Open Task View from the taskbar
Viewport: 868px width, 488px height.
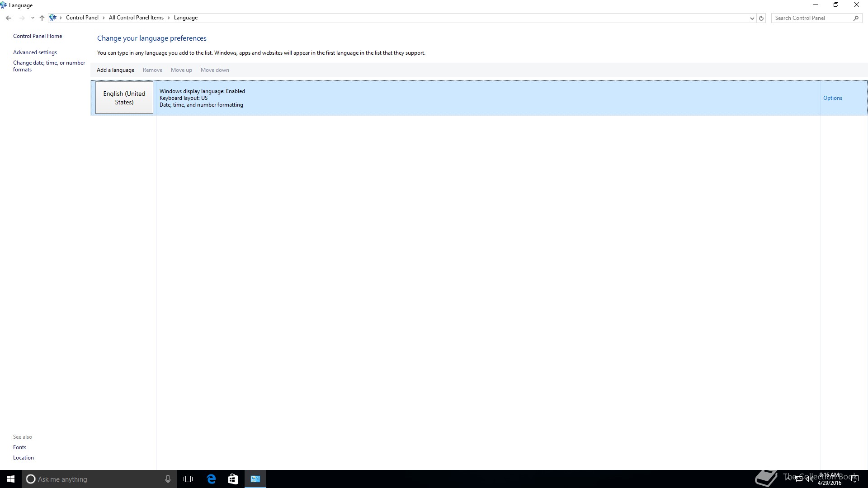(x=188, y=479)
